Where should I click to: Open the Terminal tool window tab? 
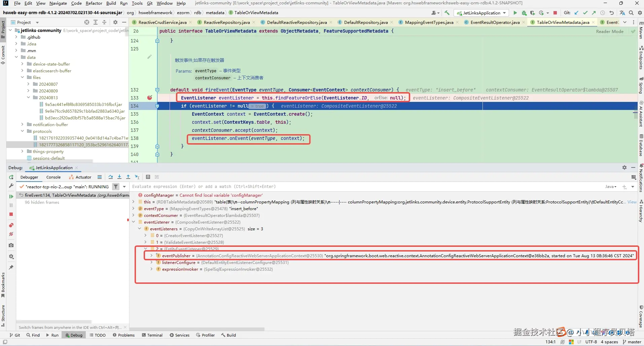tap(152, 335)
